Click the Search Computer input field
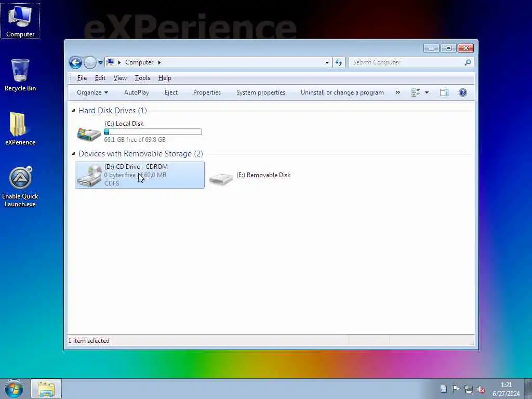The height and width of the screenshot is (399, 532). point(407,62)
